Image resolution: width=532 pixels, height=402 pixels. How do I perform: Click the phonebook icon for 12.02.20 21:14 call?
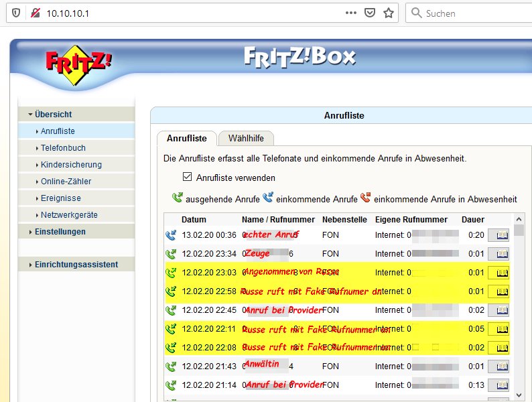point(498,385)
